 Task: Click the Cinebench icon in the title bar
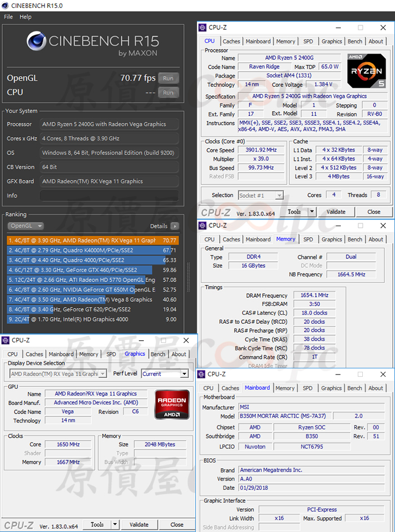5,6
